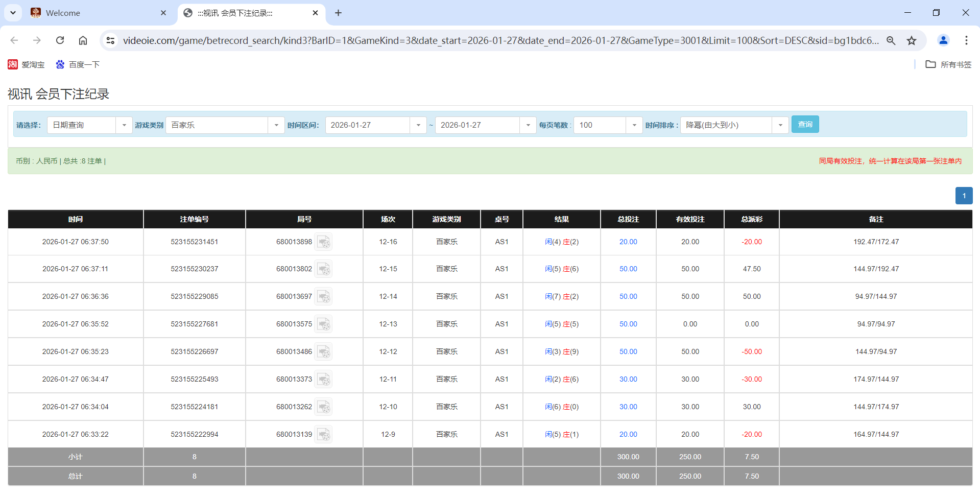This screenshot has width=980, height=495.
Task: Open the 日期查询 selection dropdown
Action: coord(124,125)
